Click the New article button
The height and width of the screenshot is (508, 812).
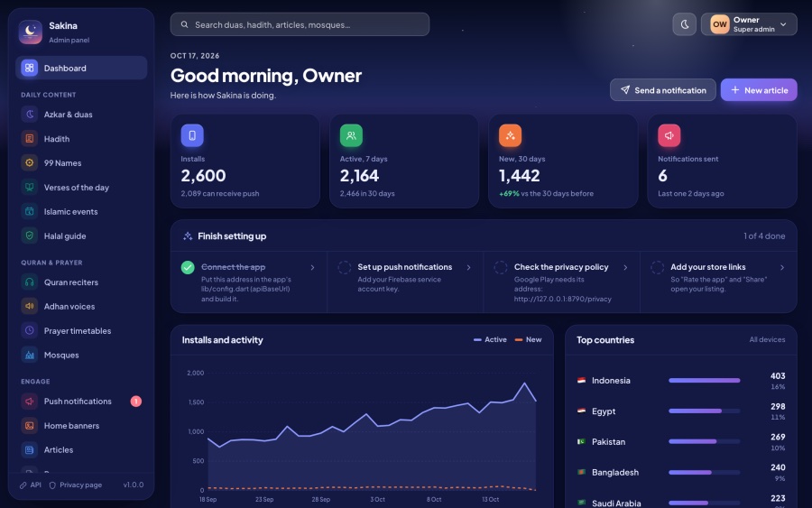[759, 90]
